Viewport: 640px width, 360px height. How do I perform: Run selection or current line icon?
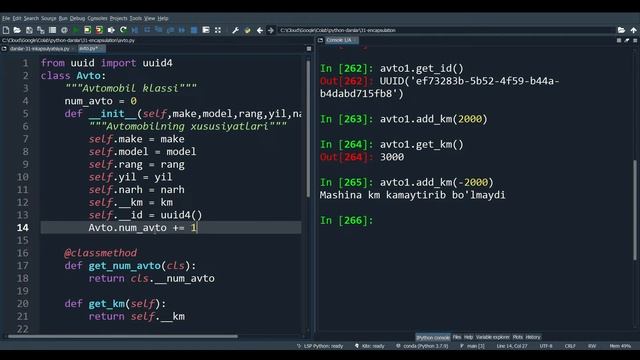[x=111, y=30]
